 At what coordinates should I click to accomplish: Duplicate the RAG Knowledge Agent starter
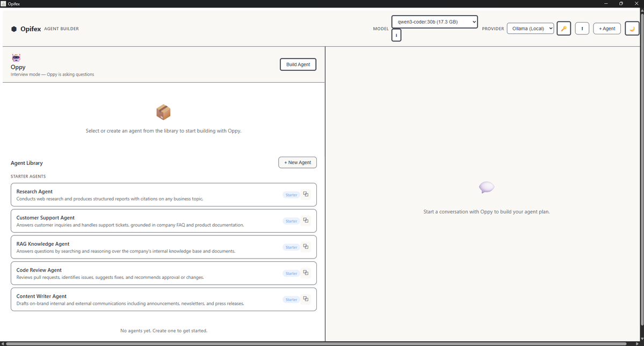(x=306, y=247)
